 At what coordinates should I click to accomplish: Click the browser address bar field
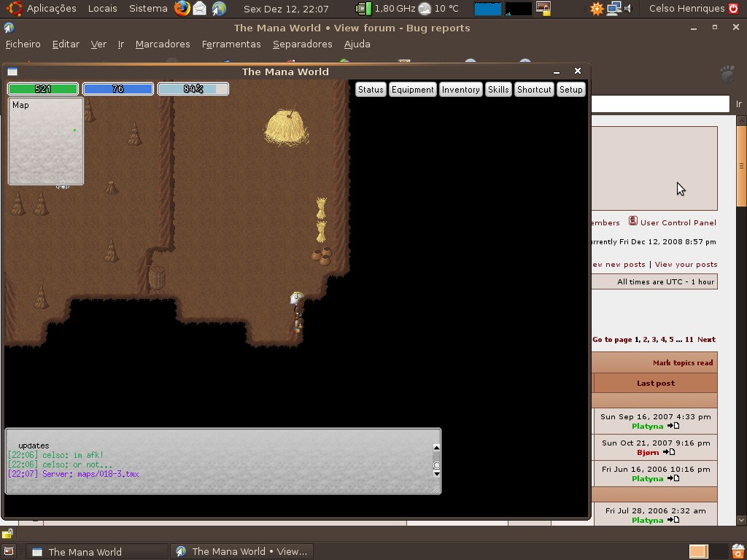[x=660, y=104]
